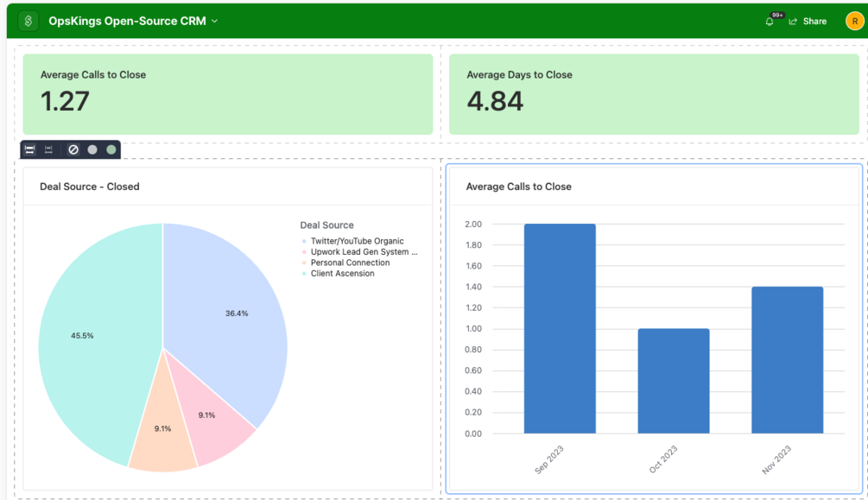Click the Share button
This screenshot has width=868, height=500.
(808, 21)
